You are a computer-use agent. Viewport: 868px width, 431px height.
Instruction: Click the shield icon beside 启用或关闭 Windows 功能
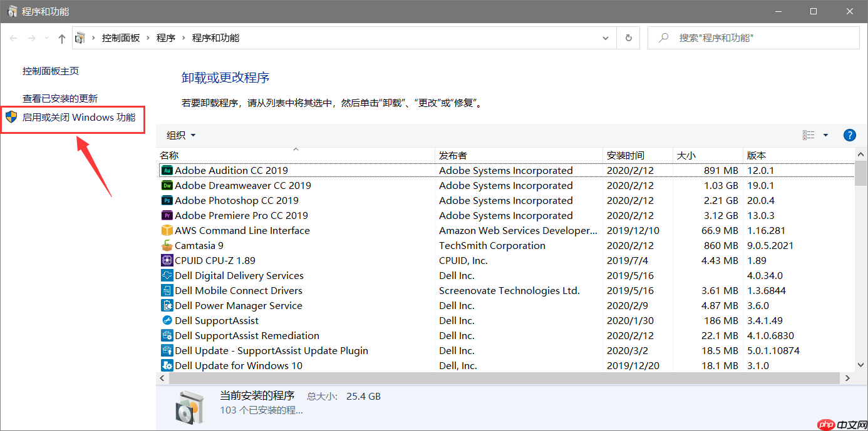[x=11, y=116]
